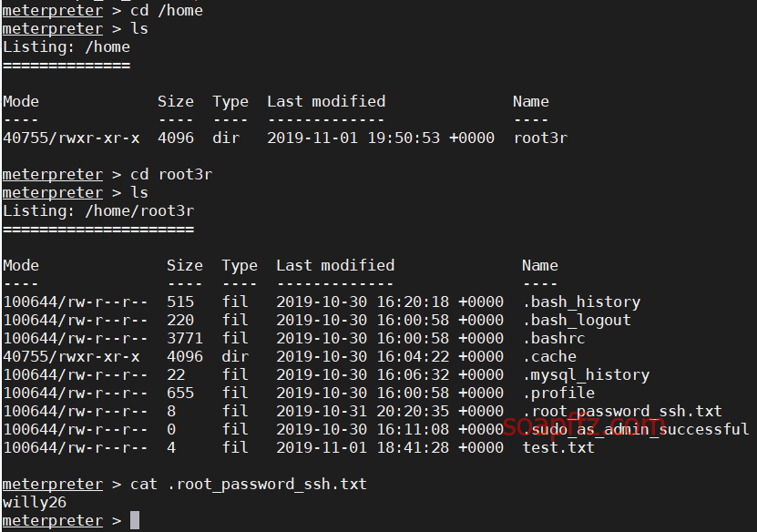757x532 pixels.
Task: Select the .bashrc file name
Action: tap(554, 338)
